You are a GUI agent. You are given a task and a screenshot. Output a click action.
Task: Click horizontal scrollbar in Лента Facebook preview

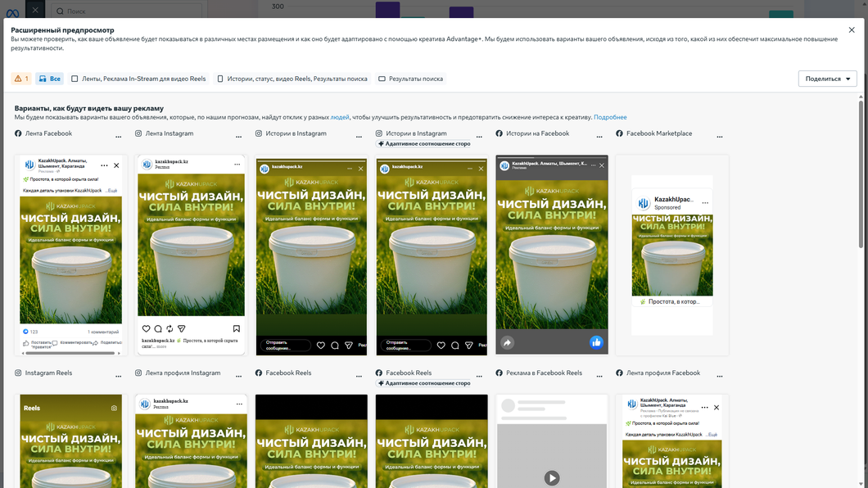(x=70, y=353)
